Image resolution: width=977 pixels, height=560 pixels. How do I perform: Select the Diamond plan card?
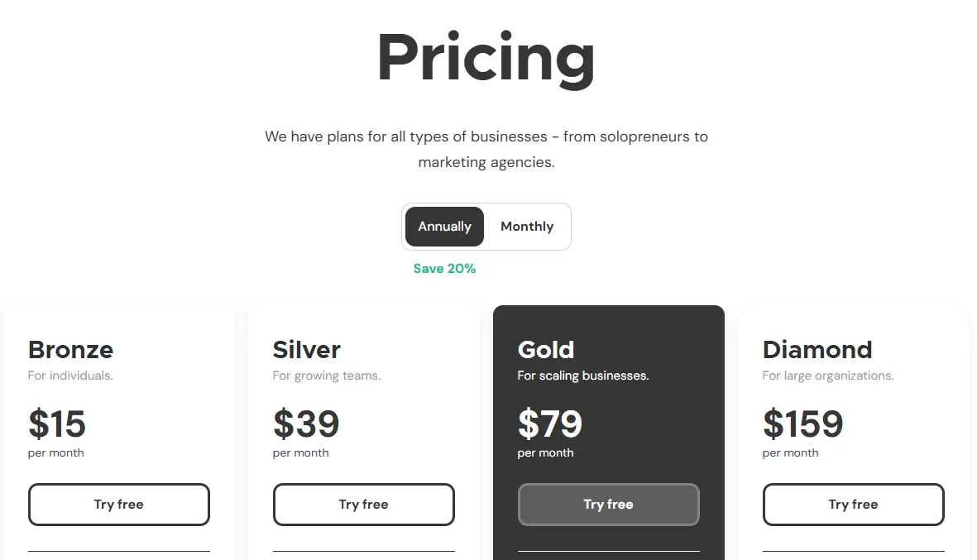coord(853,397)
